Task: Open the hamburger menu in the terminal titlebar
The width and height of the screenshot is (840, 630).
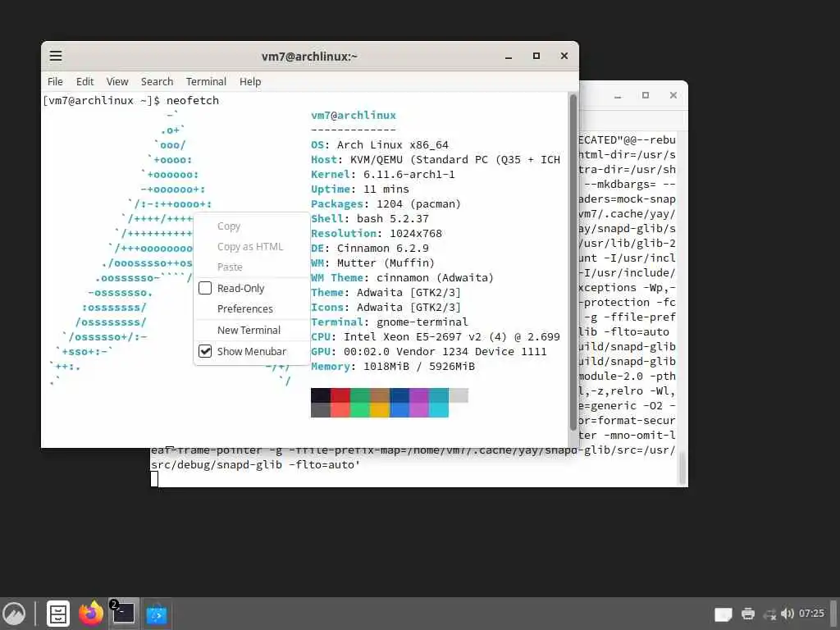Action: (56, 56)
